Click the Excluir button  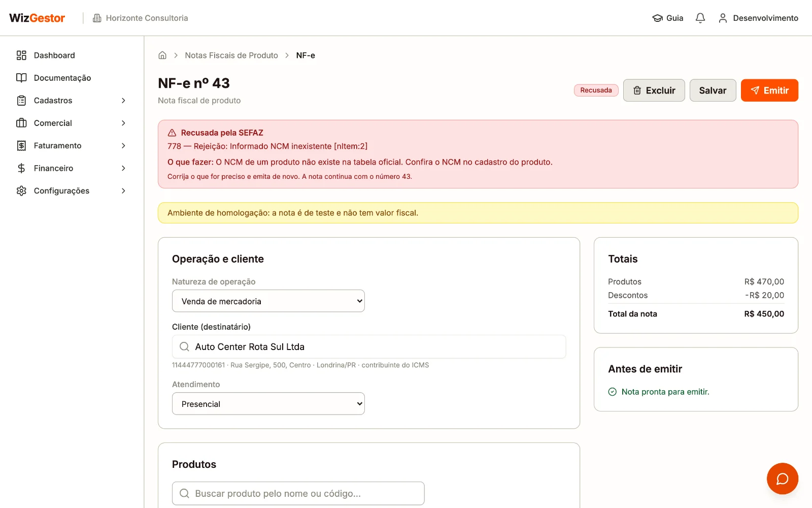(x=654, y=90)
